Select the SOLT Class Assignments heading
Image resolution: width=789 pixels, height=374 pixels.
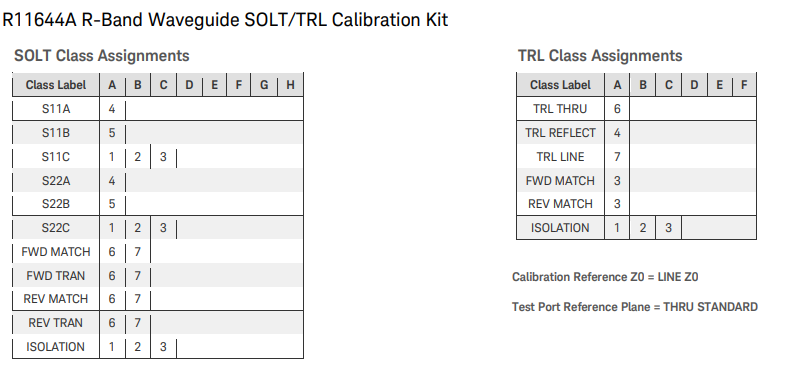coord(102,55)
